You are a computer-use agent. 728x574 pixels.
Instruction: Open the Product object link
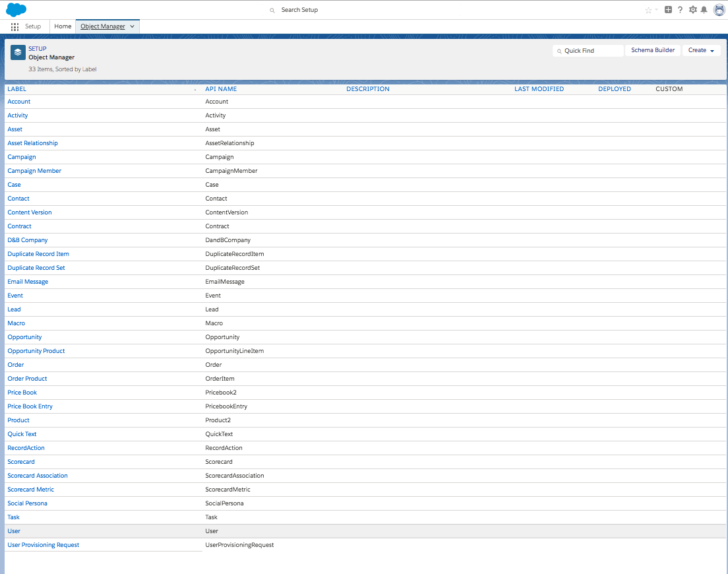[x=18, y=420]
